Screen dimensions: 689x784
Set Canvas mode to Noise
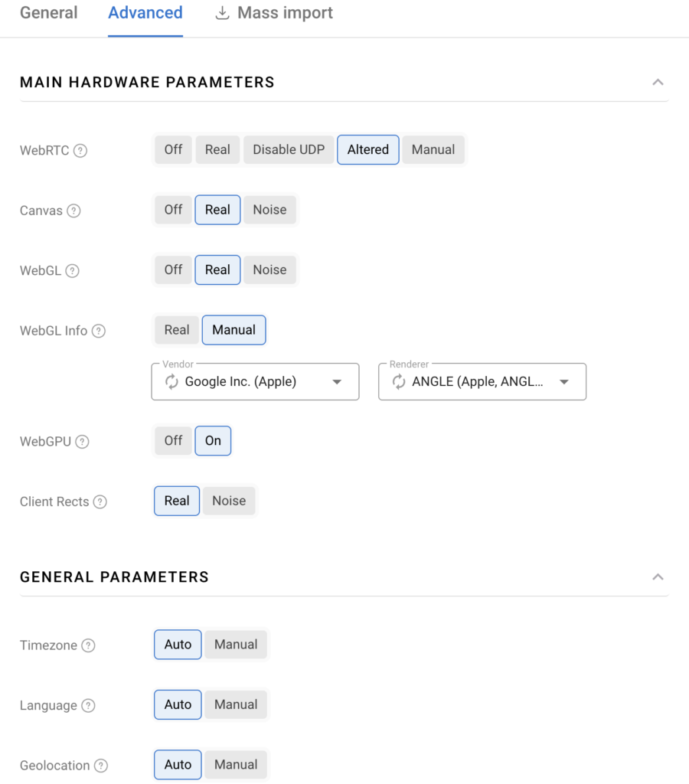pos(269,210)
